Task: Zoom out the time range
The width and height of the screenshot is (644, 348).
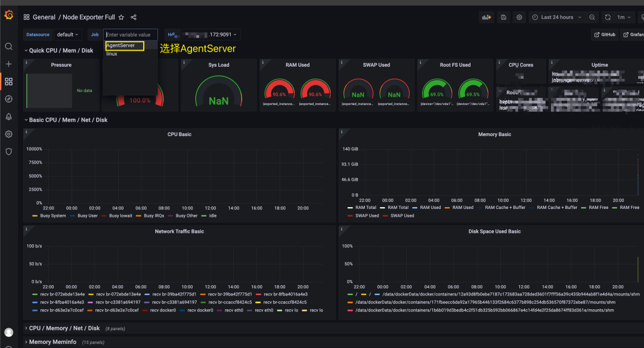Action: click(592, 17)
